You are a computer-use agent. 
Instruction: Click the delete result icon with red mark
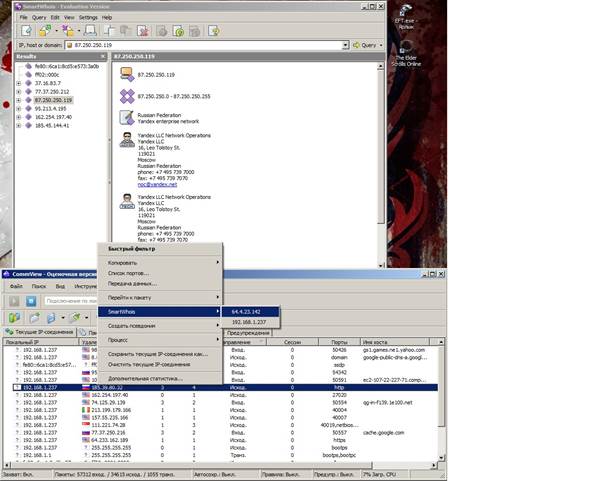click(x=144, y=30)
